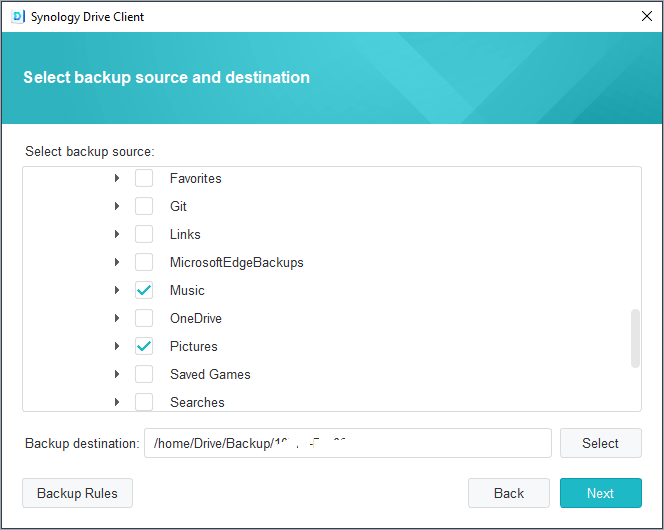The height and width of the screenshot is (530, 664).
Task: Click the folder list vertical scrollbar
Action: 635,338
